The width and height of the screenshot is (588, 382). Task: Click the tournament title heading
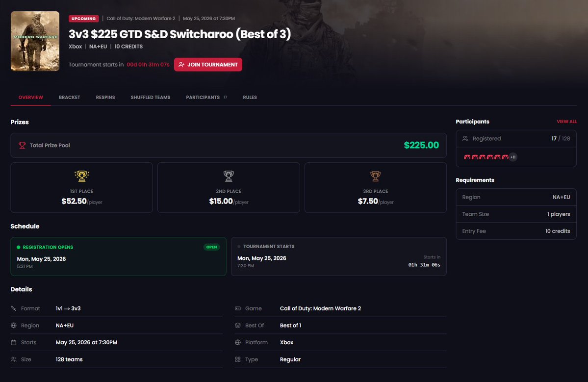tap(179, 34)
